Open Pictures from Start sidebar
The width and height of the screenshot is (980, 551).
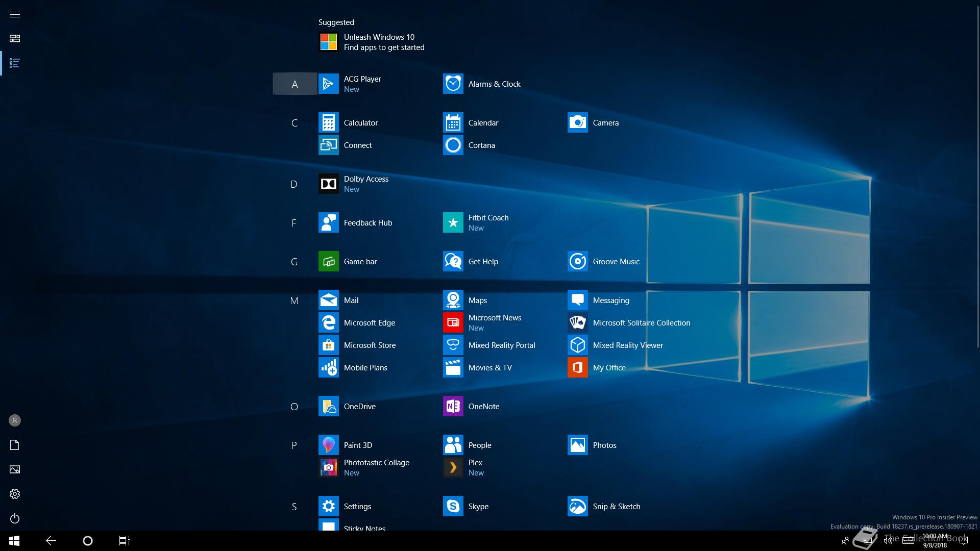[15, 469]
